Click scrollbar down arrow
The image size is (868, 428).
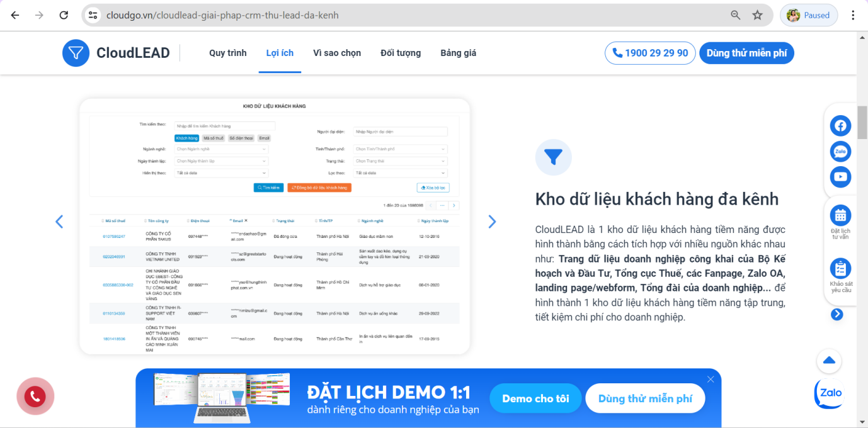862,422
